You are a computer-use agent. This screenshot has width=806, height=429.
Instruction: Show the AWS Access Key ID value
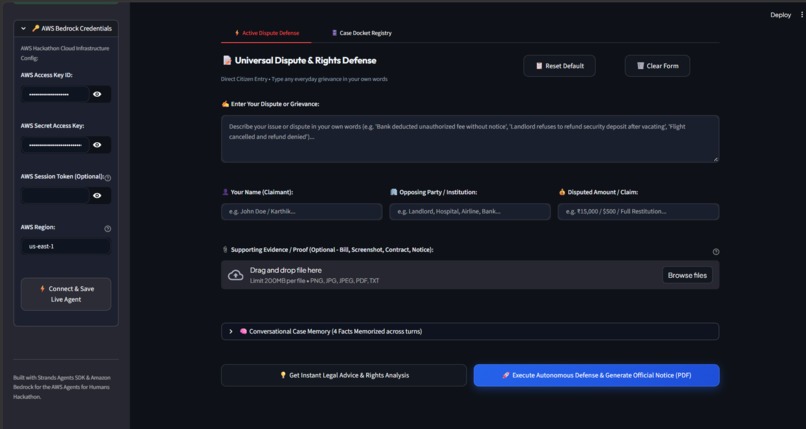coord(97,95)
